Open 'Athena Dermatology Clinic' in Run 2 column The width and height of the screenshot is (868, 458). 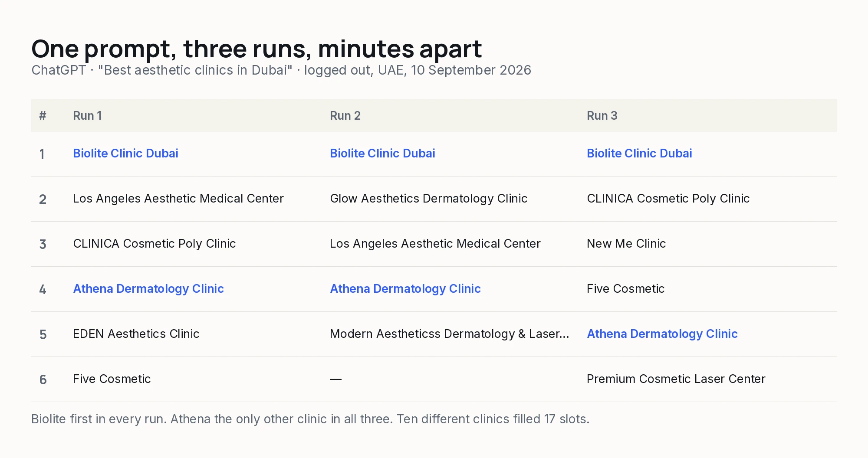click(405, 288)
